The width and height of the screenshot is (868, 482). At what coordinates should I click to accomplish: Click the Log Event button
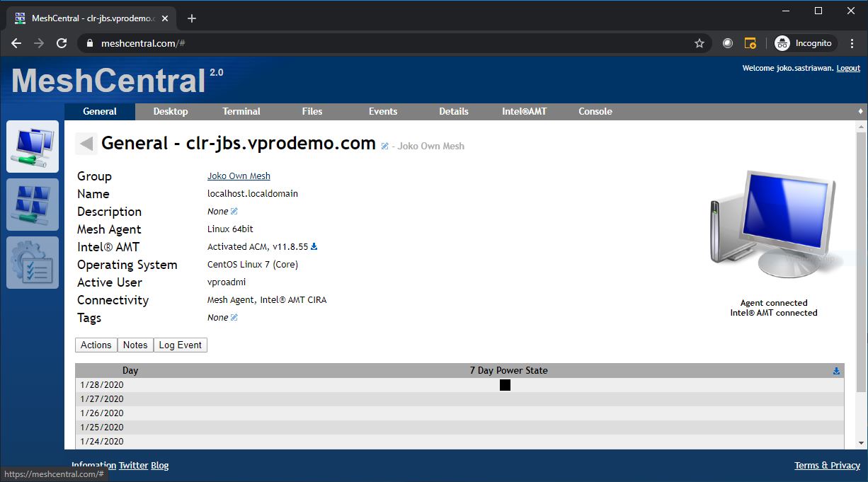pyautogui.click(x=181, y=345)
